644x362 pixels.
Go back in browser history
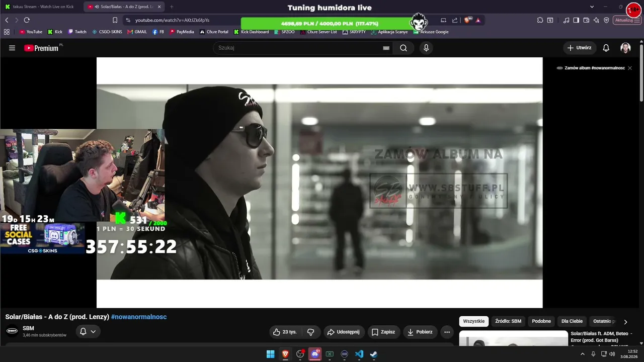pyautogui.click(x=7, y=20)
